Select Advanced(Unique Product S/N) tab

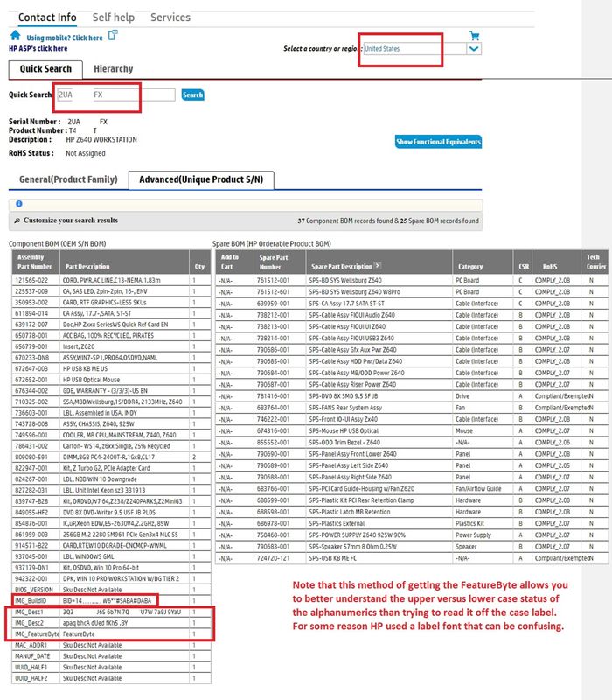[x=201, y=179]
